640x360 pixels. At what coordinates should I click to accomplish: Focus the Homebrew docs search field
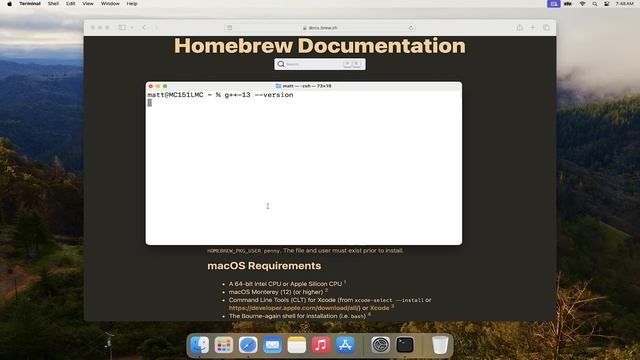[320, 64]
